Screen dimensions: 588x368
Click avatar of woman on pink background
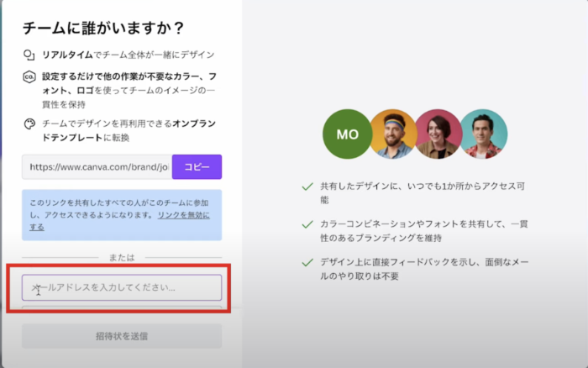[438, 134]
